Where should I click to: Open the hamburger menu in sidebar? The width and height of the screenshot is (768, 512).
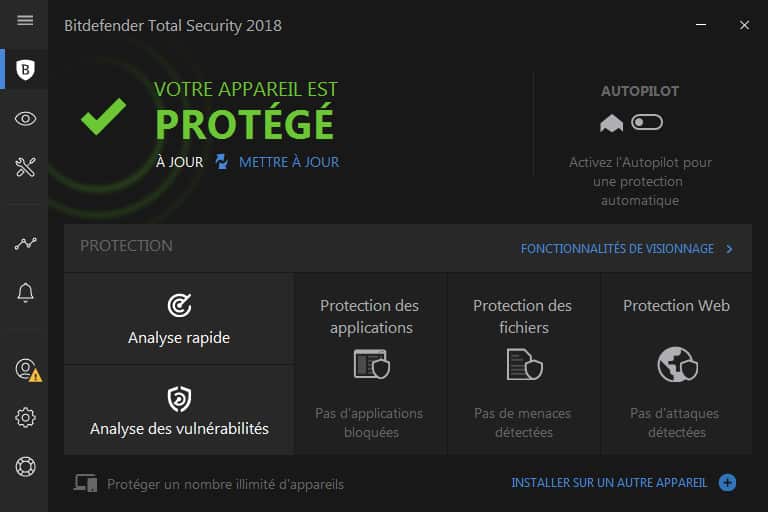25,21
